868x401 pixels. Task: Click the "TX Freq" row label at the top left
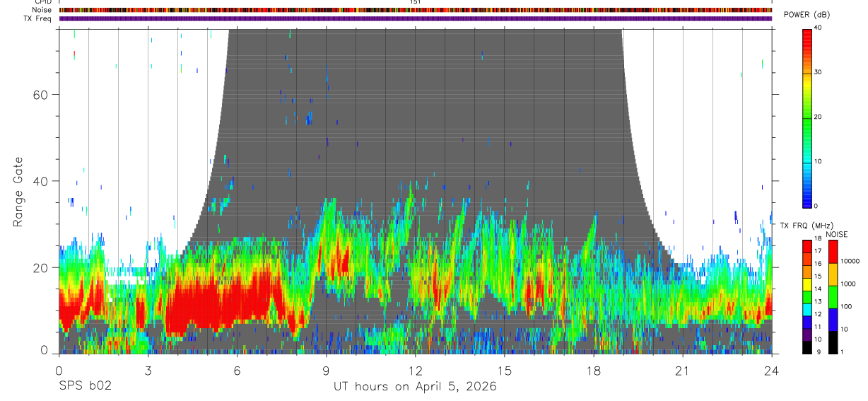pyautogui.click(x=38, y=18)
